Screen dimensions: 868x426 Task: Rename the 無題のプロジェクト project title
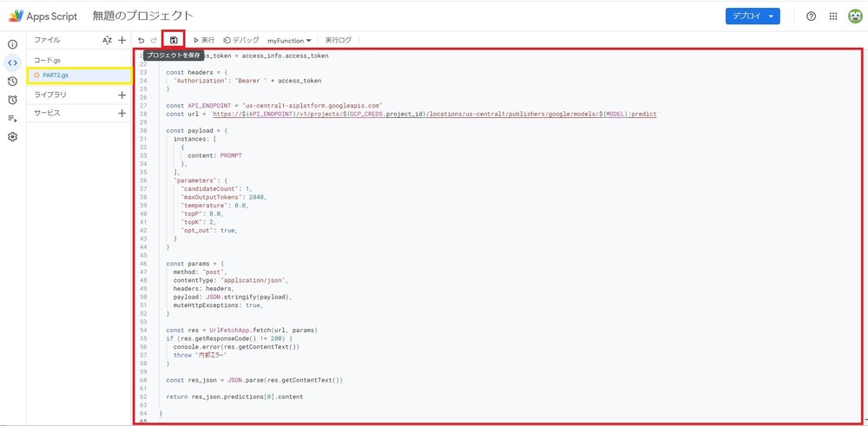(143, 16)
